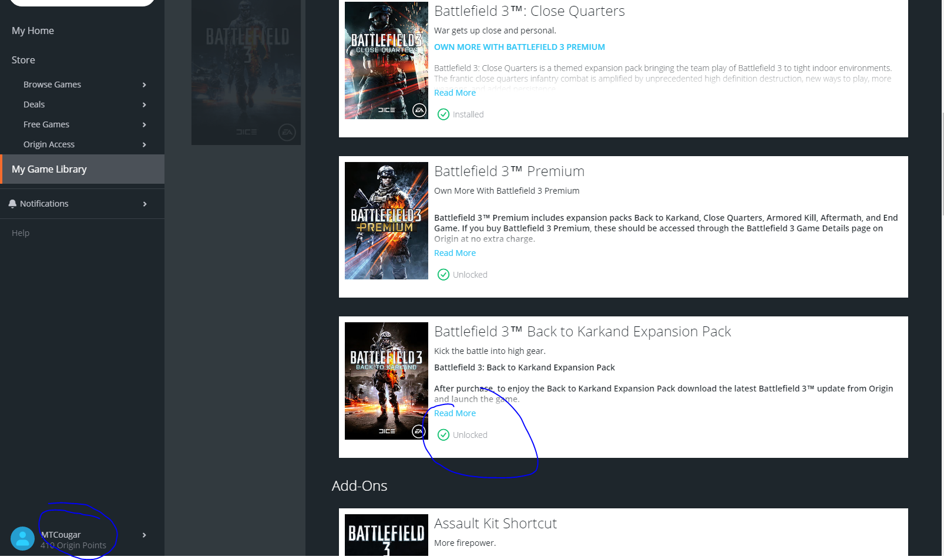This screenshot has height=560, width=944.
Task: Click EA logo on Close Quarters cover
Action: 419,110
